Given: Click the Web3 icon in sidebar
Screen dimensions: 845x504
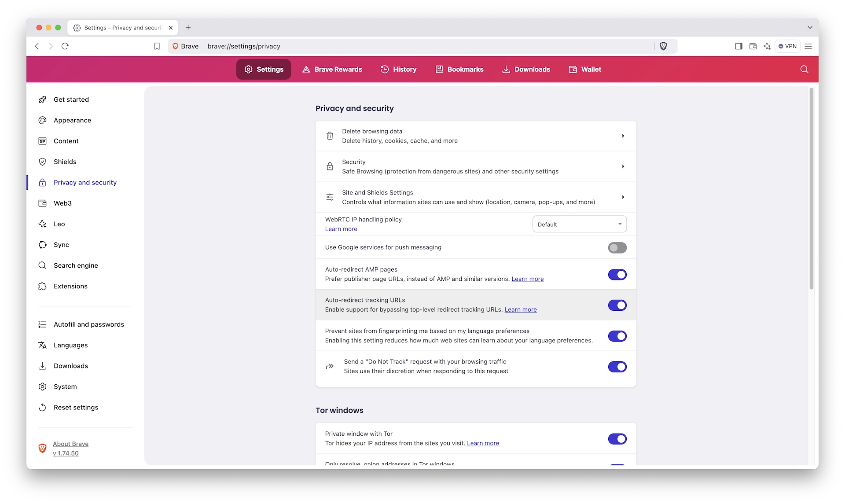Looking at the screenshot, I should click(42, 203).
